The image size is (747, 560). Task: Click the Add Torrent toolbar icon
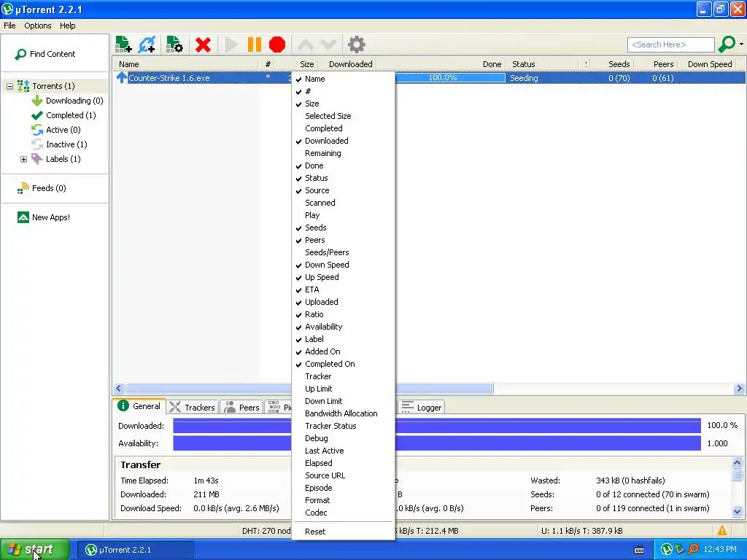point(123,44)
